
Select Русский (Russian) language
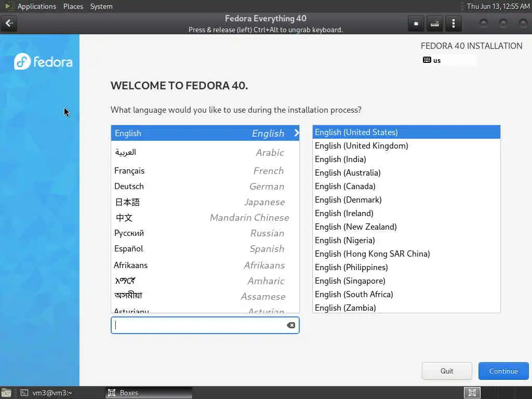click(205, 233)
